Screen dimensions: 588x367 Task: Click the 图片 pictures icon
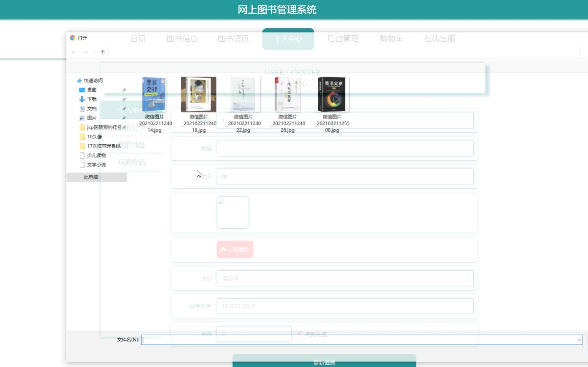point(82,118)
